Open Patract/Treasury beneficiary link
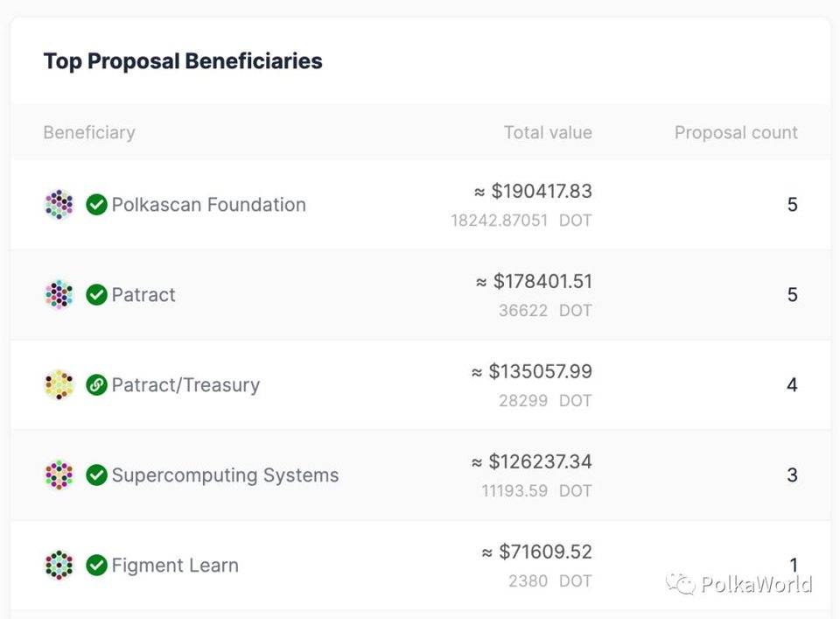Viewport: 840px width, 619px height. tap(185, 385)
